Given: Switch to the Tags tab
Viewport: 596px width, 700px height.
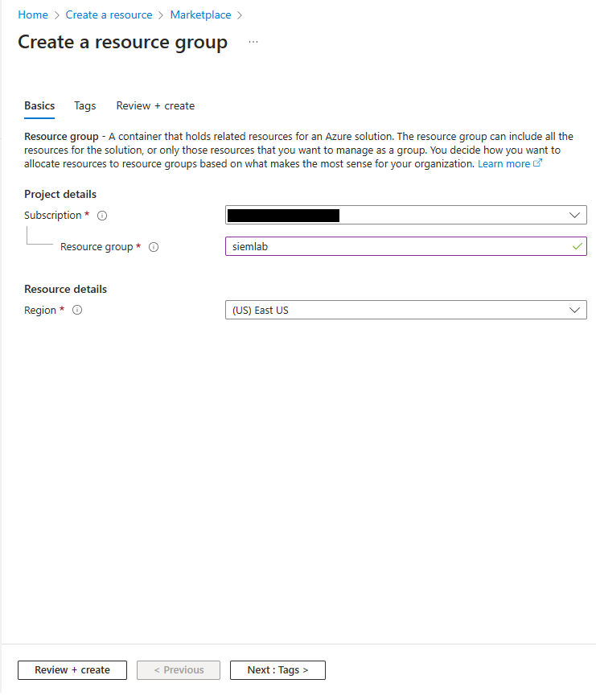Looking at the screenshot, I should (x=84, y=105).
